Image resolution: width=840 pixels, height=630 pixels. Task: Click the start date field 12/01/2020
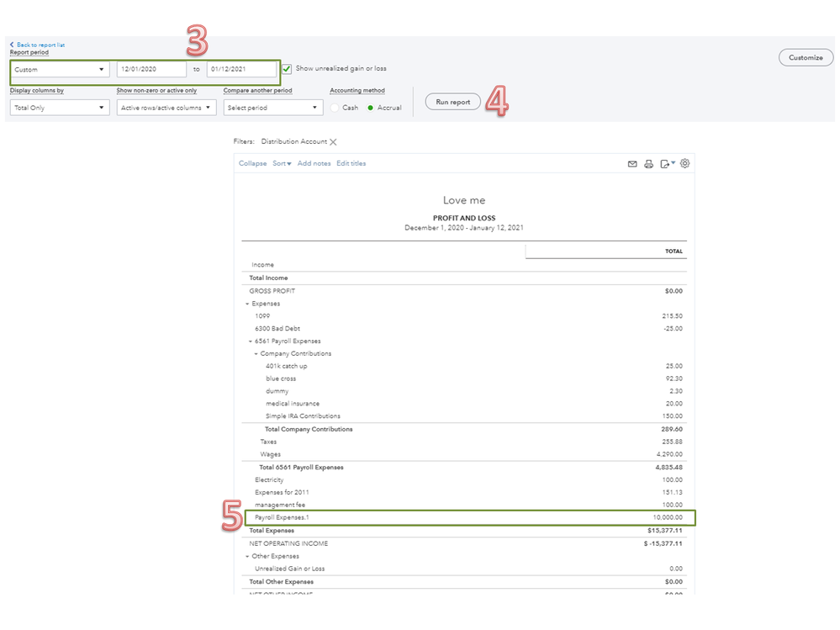pyautogui.click(x=151, y=70)
